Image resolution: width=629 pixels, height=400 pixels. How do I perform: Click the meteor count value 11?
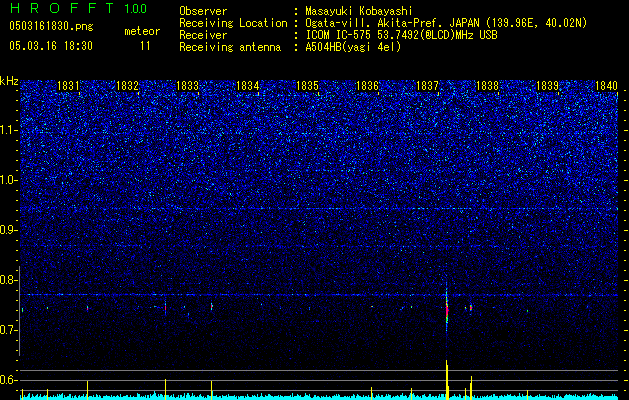pyautogui.click(x=145, y=46)
